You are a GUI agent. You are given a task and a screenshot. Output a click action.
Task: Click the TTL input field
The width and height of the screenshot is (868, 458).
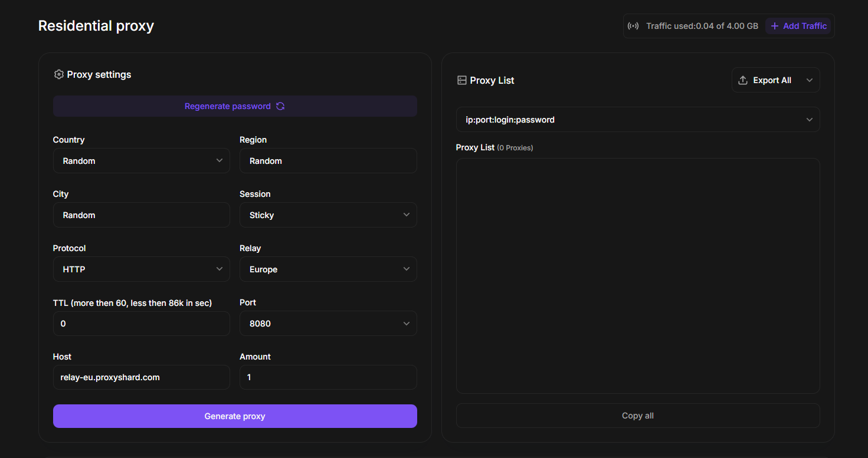pyautogui.click(x=142, y=324)
